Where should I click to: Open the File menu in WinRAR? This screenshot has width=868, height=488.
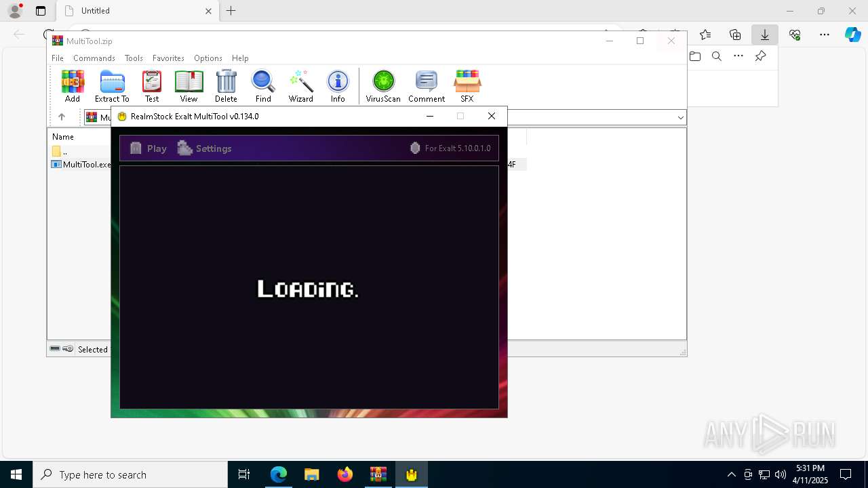point(58,58)
